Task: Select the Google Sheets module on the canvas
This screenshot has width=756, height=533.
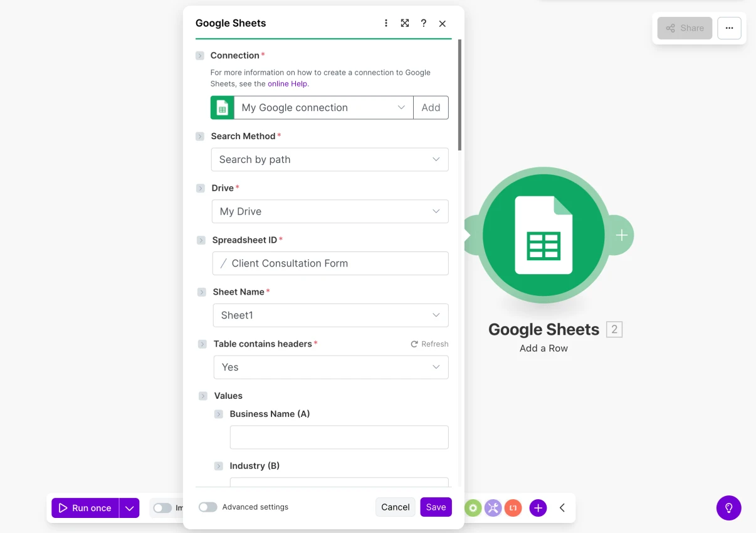Action: (x=544, y=235)
